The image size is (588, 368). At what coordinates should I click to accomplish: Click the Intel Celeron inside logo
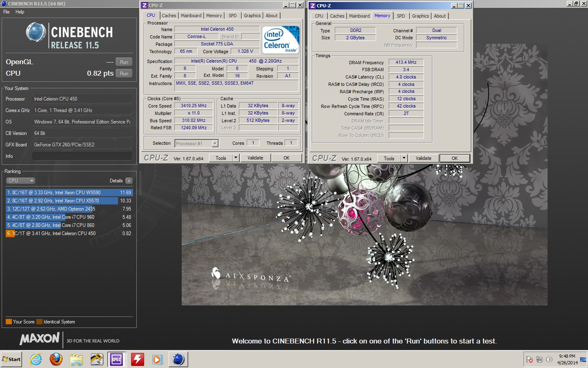pyautogui.click(x=281, y=39)
